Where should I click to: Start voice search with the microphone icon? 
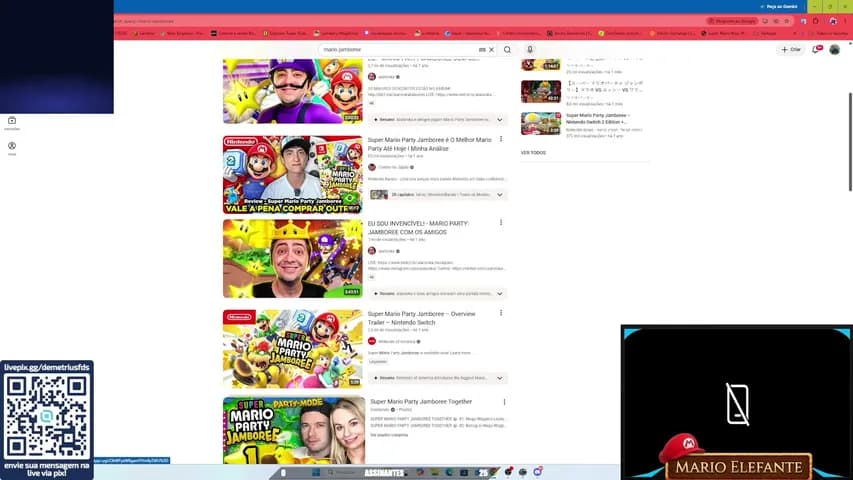coord(530,50)
